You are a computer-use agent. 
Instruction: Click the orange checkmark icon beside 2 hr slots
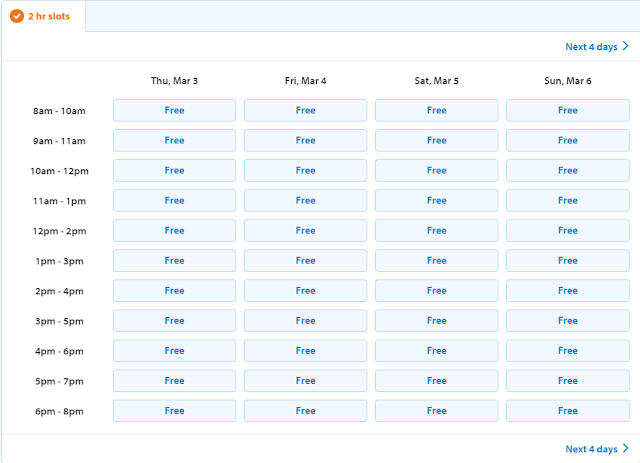point(17,16)
